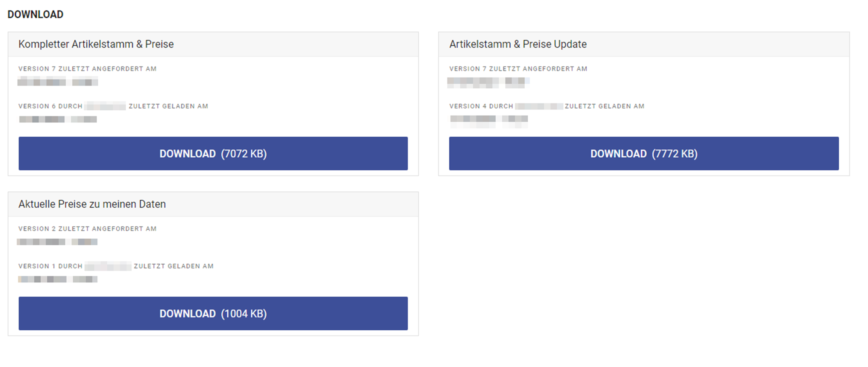The height and width of the screenshot is (367, 868).
Task: Click blurred request date under Kompletter Artikelstamm version 7
Action: coord(57,82)
